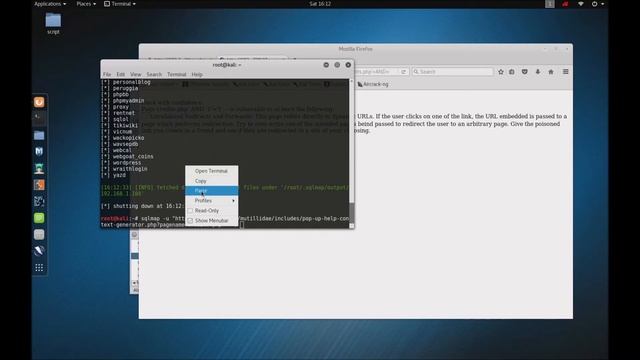
Task: Toggle the Show Menubar checkbox
Action: click(x=190, y=220)
